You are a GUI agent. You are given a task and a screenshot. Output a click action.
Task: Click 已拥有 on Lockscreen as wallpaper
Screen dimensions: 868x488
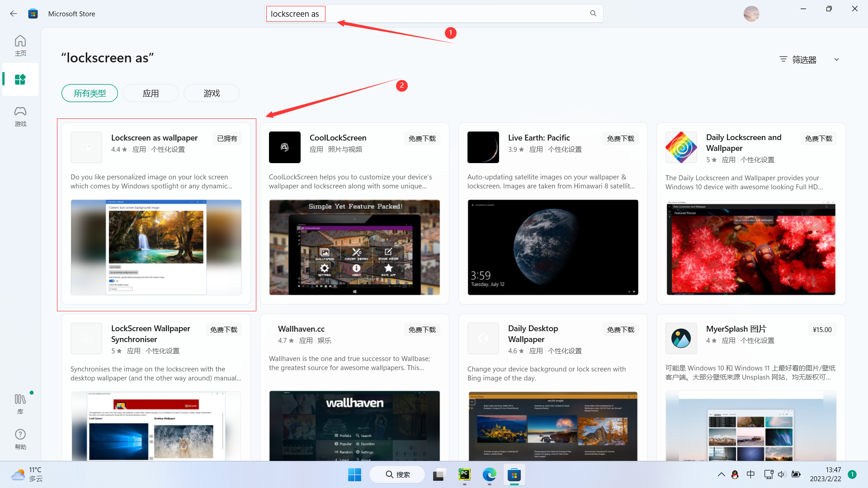[x=227, y=138]
